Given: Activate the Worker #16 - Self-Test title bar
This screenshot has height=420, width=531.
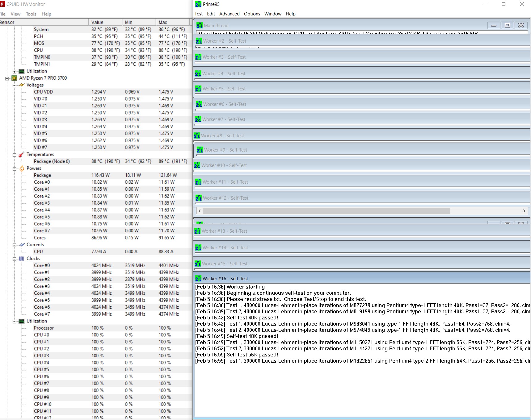Looking at the screenshot, I should point(362,278).
